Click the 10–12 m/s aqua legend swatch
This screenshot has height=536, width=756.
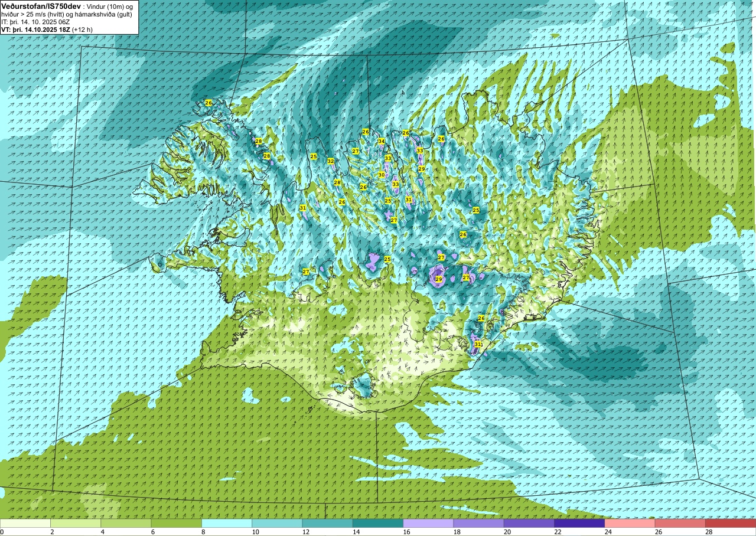pos(277,523)
